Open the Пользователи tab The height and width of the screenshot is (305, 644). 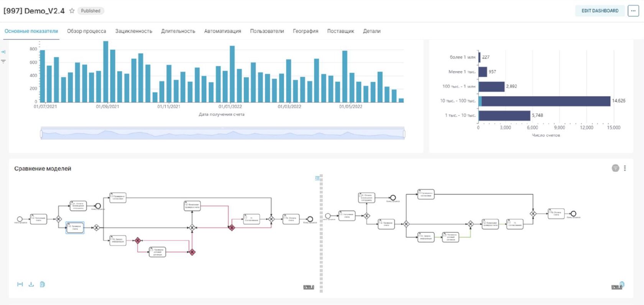267,31
